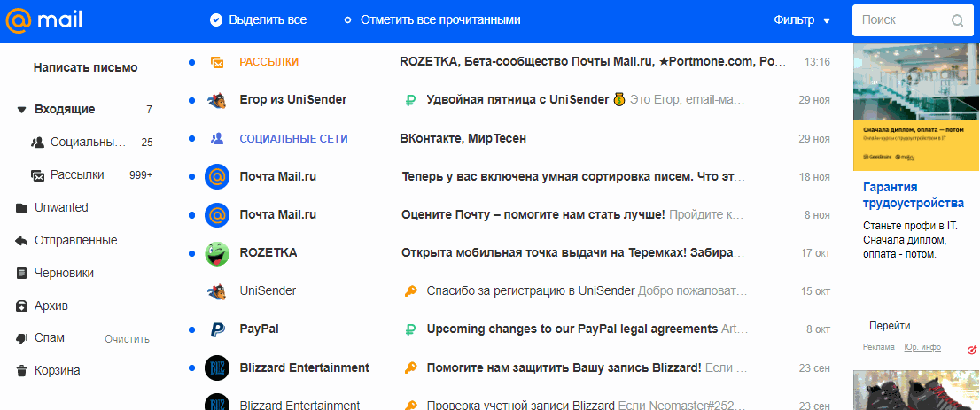The width and height of the screenshot is (980, 410).
Task: Click the green ruble icon on Удвойная пятница email
Action: click(410, 100)
